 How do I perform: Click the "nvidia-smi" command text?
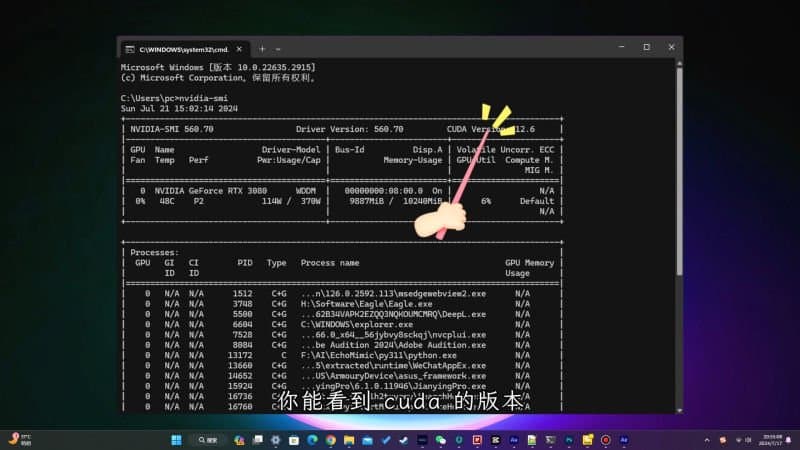coord(203,98)
